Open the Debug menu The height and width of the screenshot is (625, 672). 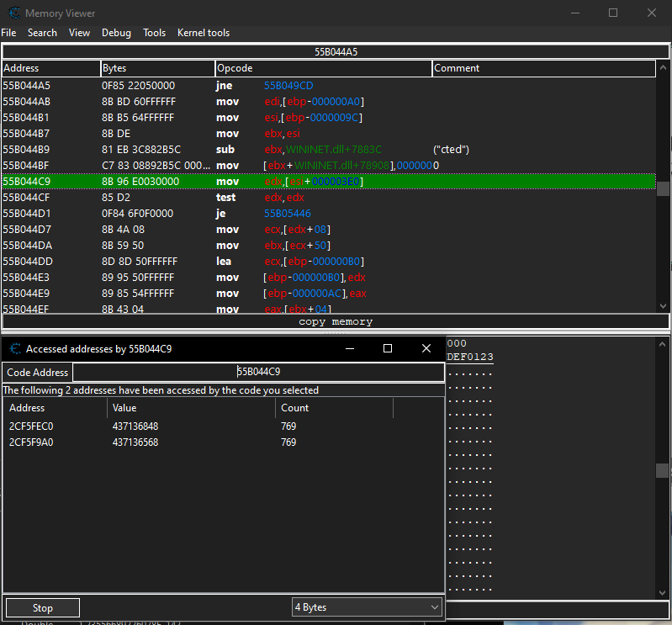coord(116,33)
